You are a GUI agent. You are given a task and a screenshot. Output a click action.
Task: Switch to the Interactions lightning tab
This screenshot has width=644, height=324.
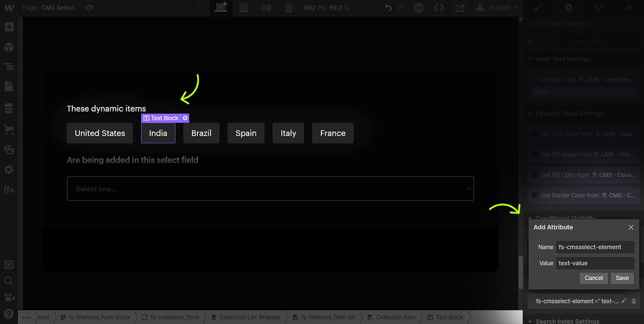coord(629,8)
